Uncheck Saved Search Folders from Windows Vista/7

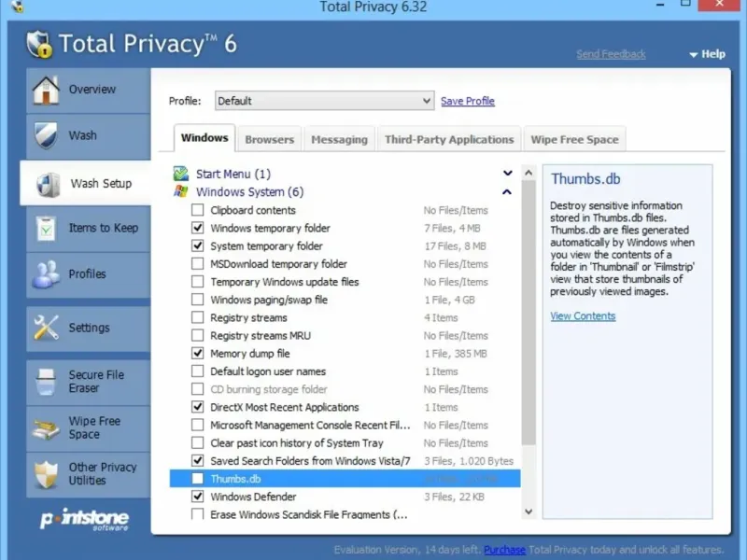click(197, 461)
